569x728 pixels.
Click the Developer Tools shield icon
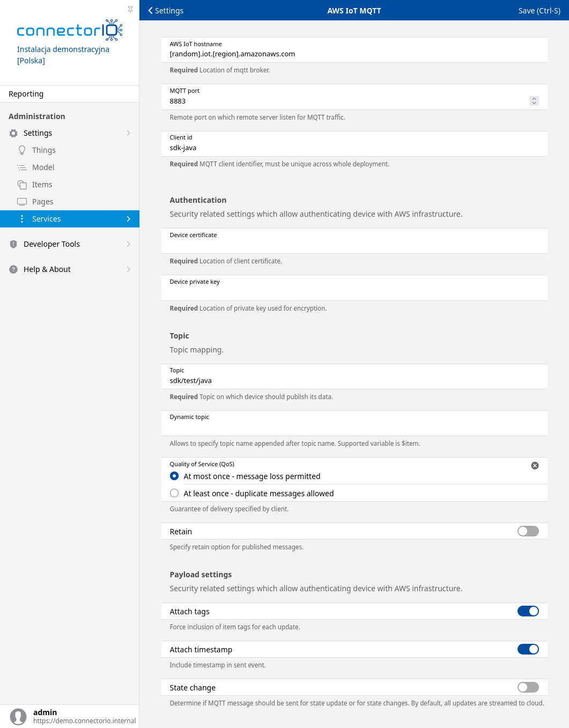pos(13,244)
